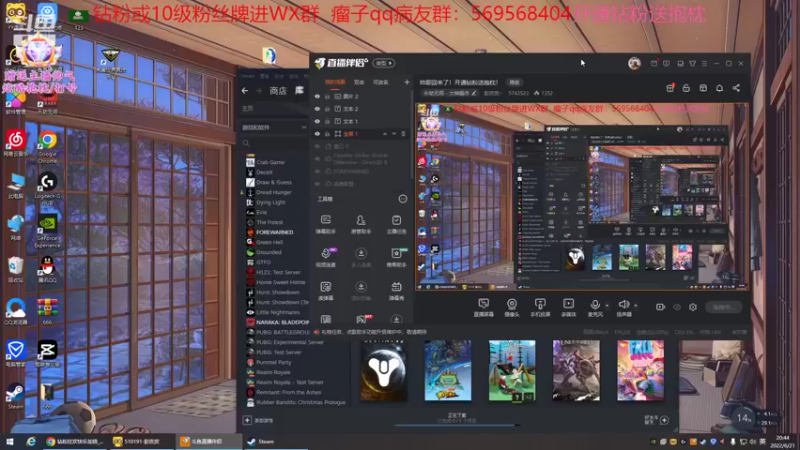Open the Steam 库 library tab
The width and height of the screenshot is (800, 450).
click(x=299, y=91)
